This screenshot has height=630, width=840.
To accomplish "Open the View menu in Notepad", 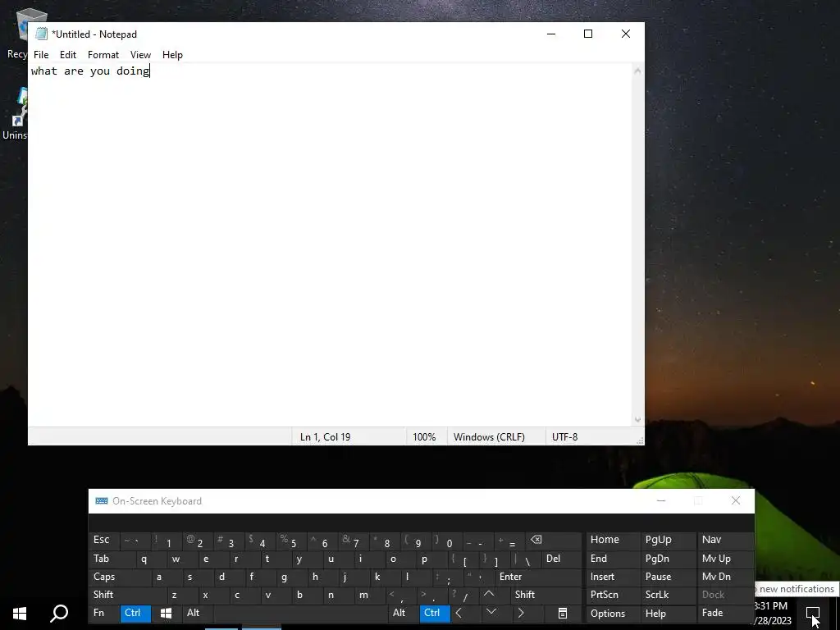I will 140,55.
